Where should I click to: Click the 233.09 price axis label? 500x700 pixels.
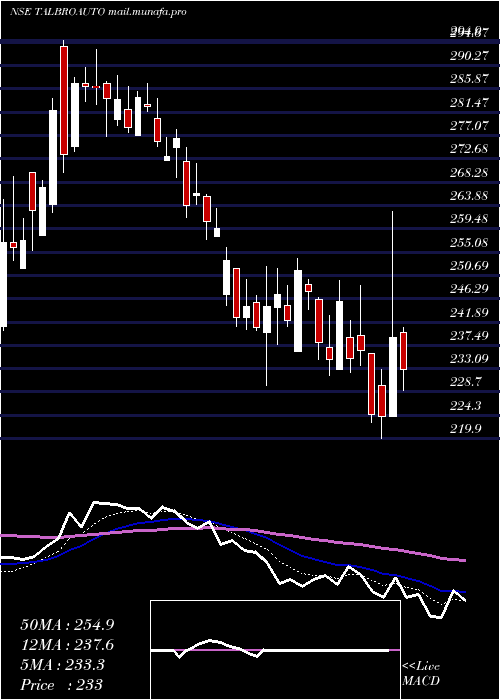coord(469,359)
